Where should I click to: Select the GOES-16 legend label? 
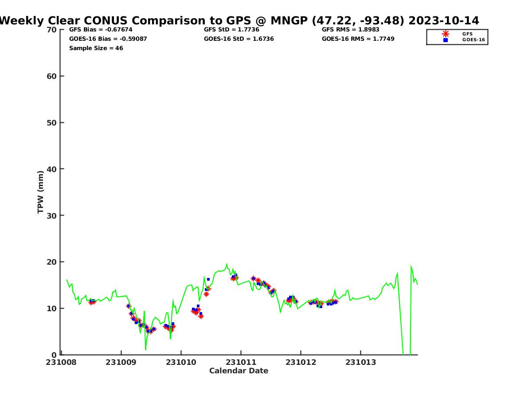(x=473, y=40)
